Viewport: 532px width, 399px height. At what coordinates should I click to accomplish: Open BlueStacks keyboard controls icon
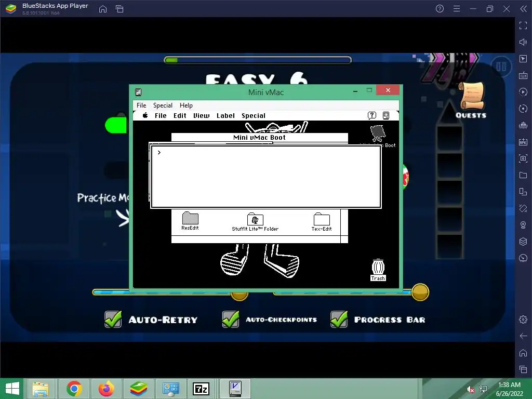pos(523,75)
